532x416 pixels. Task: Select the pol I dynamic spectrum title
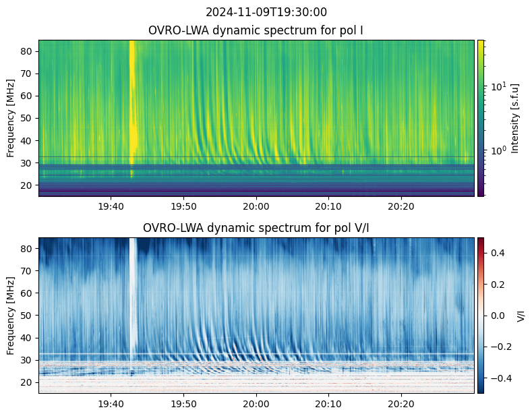256,30
